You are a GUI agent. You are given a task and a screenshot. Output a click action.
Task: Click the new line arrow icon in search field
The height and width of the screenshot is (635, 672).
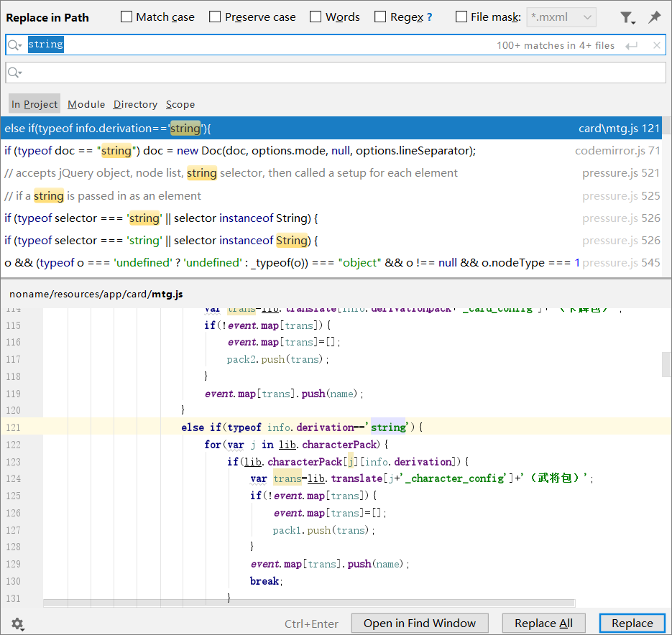tap(631, 45)
